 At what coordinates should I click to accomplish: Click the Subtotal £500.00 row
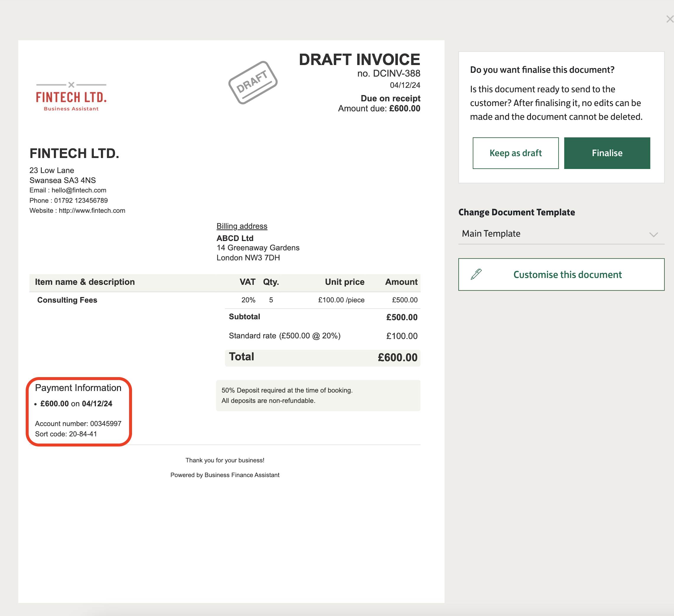click(x=322, y=317)
